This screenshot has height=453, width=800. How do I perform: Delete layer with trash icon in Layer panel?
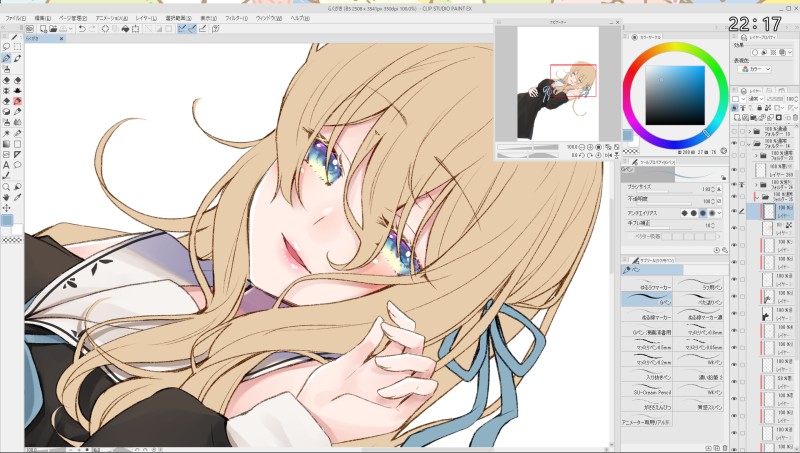(795, 118)
